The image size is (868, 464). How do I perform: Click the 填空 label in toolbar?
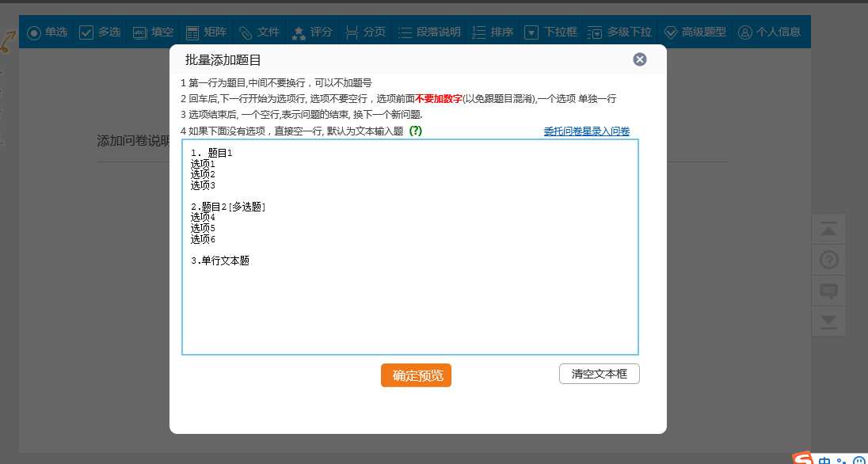pos(162,32)
